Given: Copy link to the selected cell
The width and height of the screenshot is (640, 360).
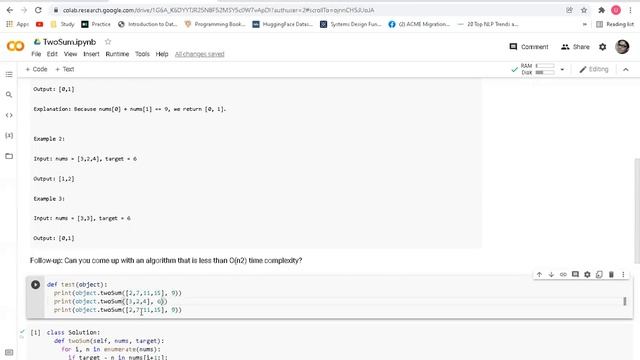Looking at the screenshot, I should point(563,275).
